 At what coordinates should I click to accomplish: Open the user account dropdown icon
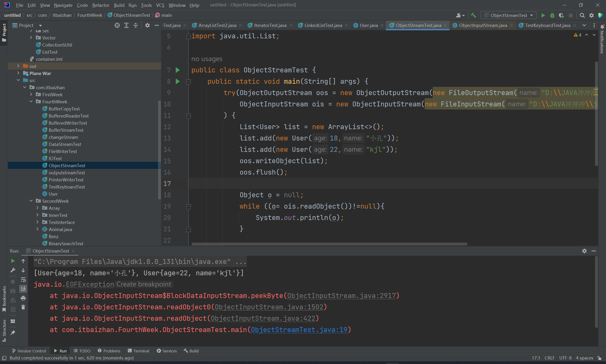(x=460, y=15)
